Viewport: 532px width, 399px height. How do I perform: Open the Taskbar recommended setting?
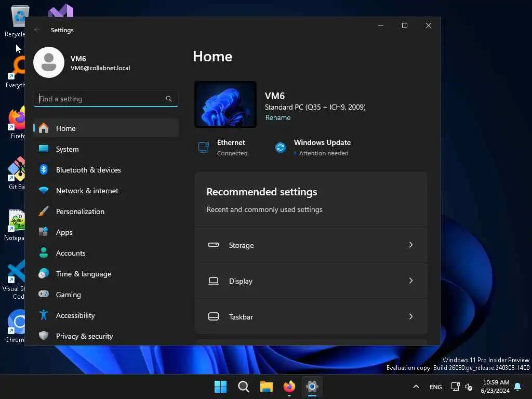pos(311,316)
